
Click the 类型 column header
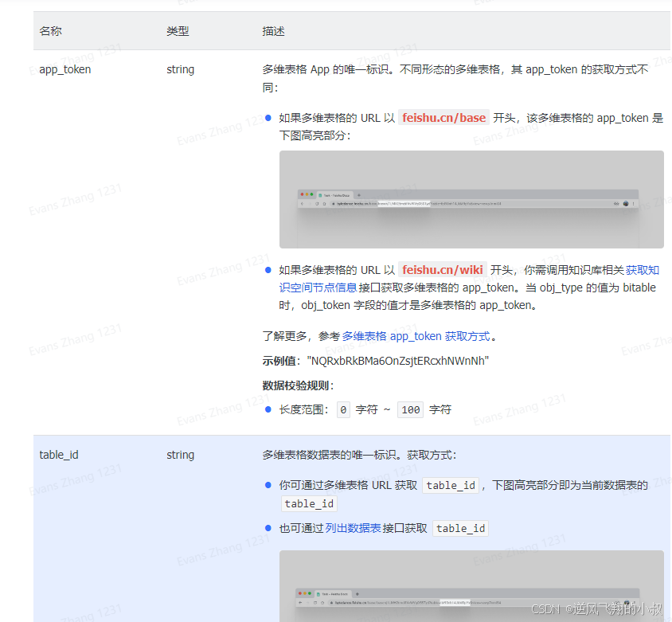(178, 31)
